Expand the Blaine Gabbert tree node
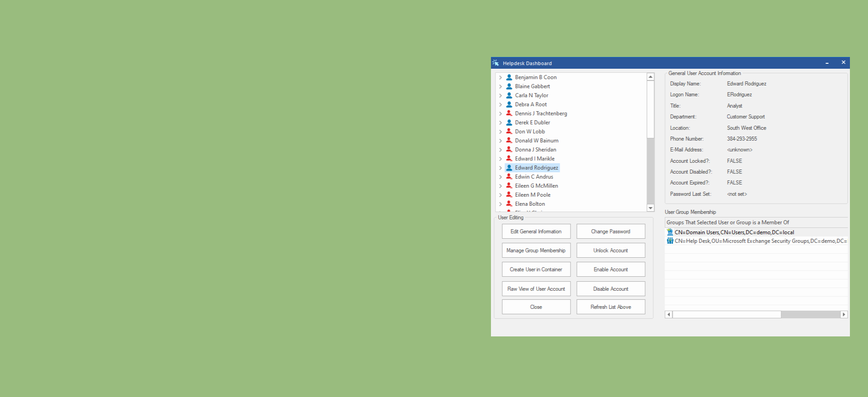Viewport: 868px width, 397px height. click(x=500, y=86)
